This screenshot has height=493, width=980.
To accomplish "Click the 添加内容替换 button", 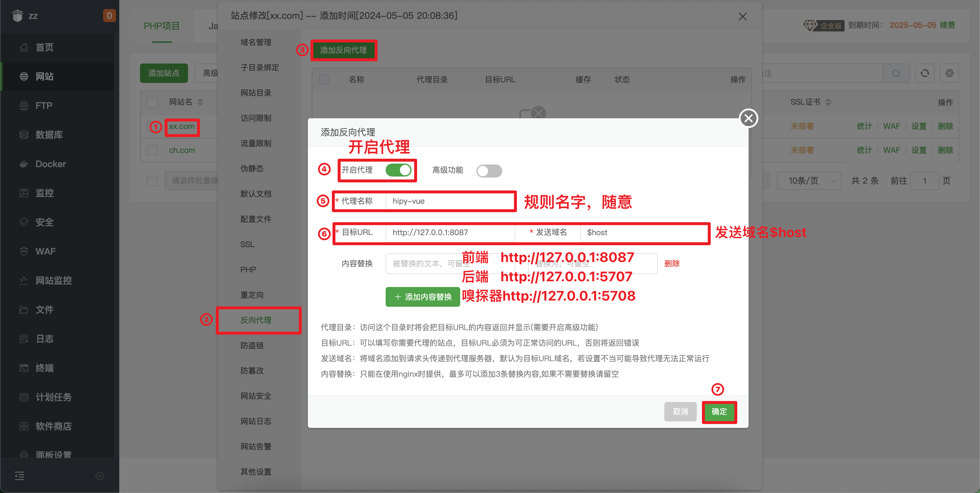I will pos(422,296).
